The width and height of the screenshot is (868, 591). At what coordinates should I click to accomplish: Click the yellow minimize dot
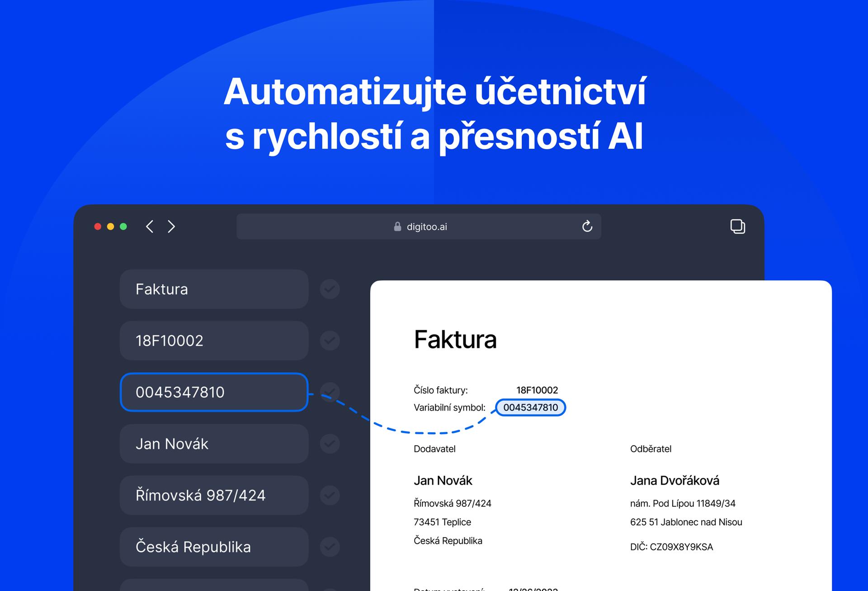coord(110,227)
